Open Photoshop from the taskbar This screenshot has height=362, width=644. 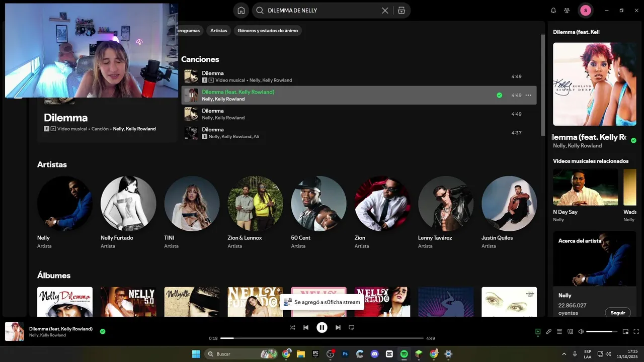pos(345,354)
